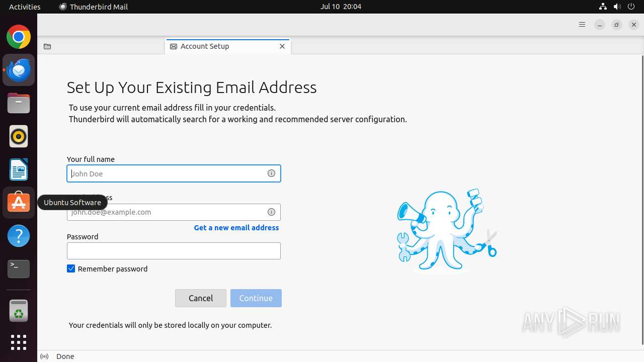Open the Activities overview
This screenshot has width=644, height=362.
point(25,7)
